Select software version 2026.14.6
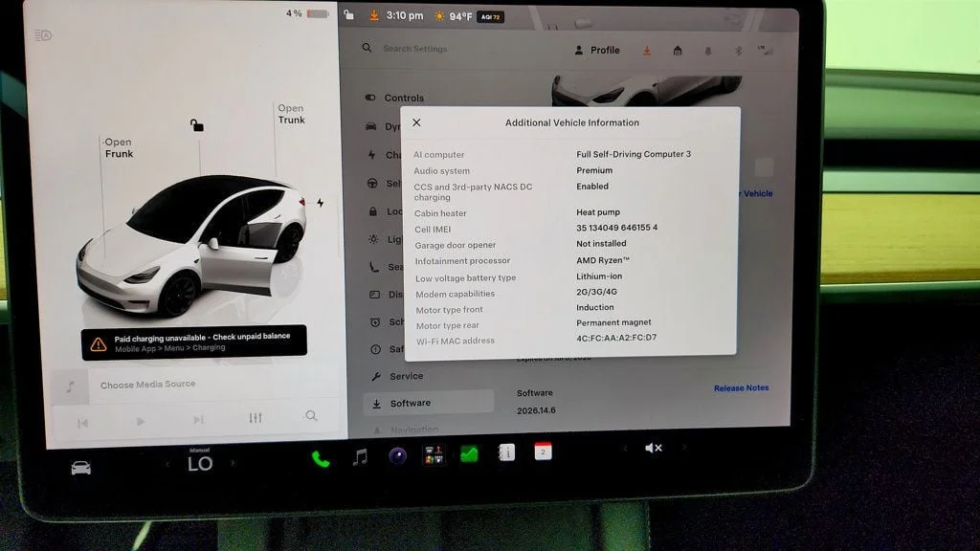The width and height of the screenshot is (980, 551). 536,410
